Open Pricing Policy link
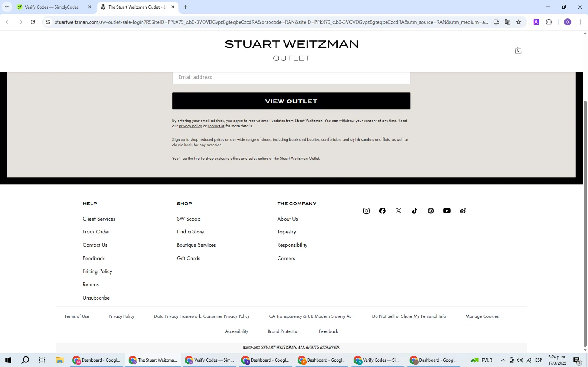Screen dimensions: 588x367 [x=97, y=271]
